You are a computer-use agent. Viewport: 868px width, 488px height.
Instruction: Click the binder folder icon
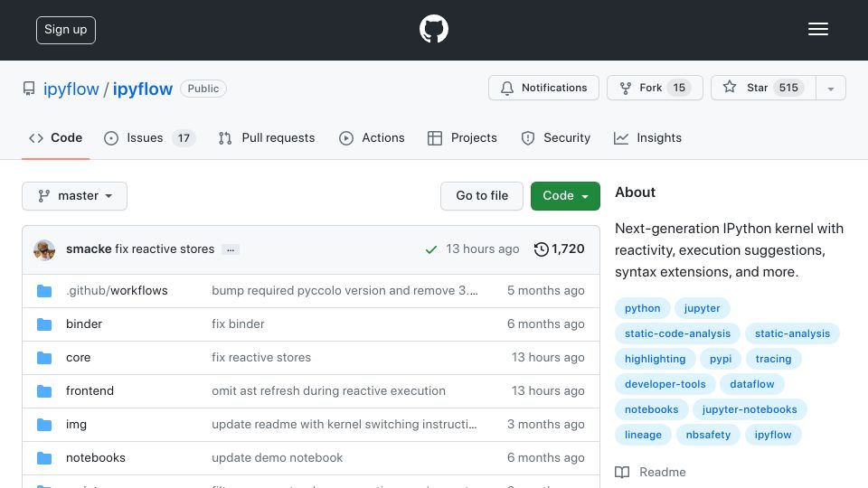(x=44, y=324)
